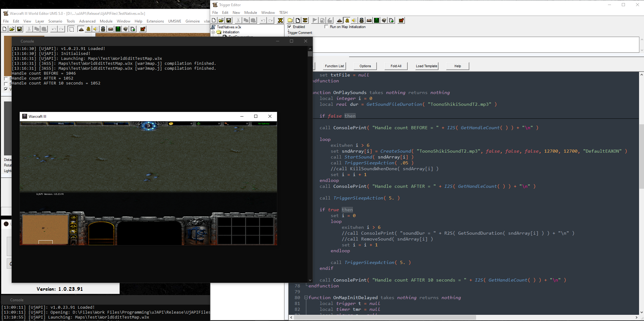Viewport: 644px width, 321px height.
Task: Uncheck the Enabled trigger checkbox
Action: pos(289,27)
